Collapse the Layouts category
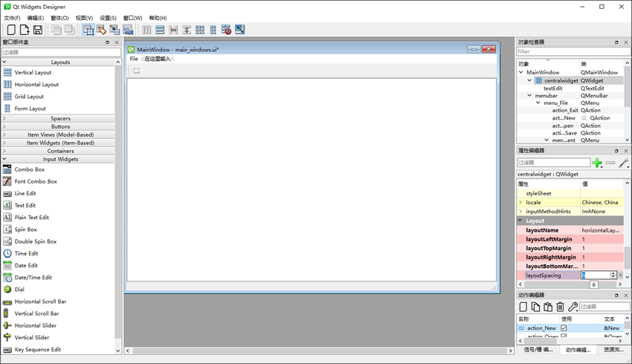The width and height of the screenshot is (632, 364). 4,62
